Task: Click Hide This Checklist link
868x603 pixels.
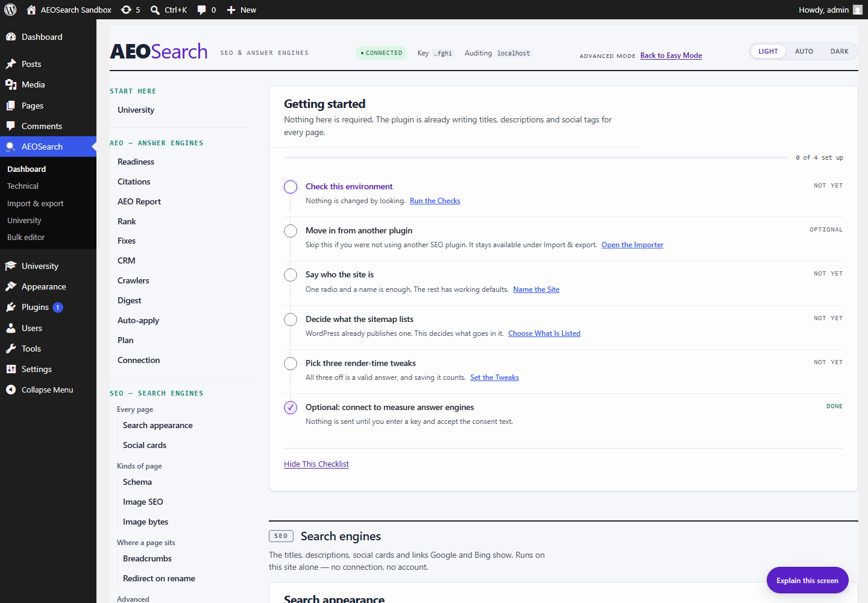Action: tap(316, 464)
